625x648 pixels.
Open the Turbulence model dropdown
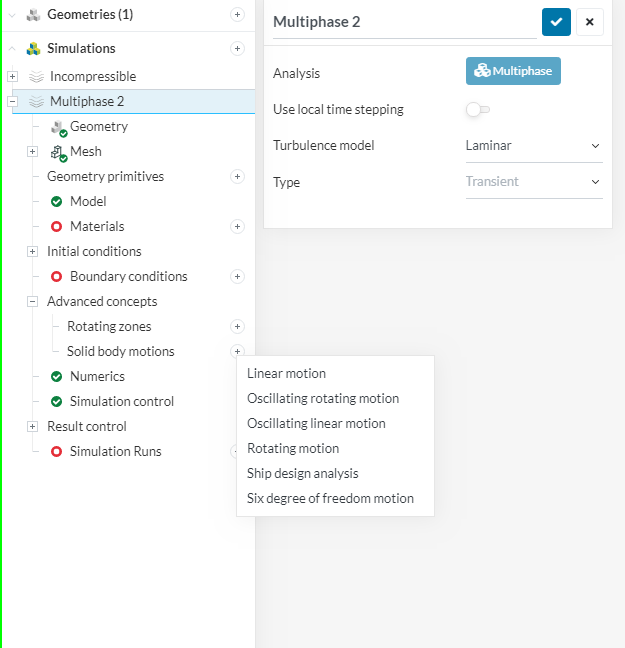click(x=534, y=146)
